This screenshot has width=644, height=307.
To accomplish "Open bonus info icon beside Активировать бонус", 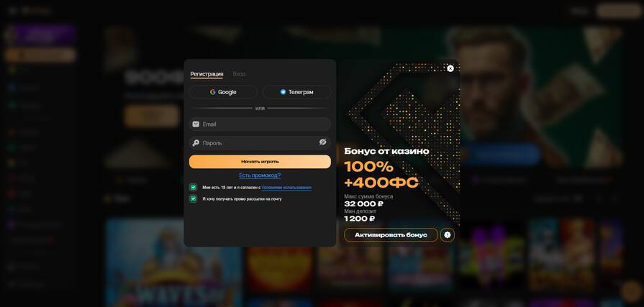I will (448, 235).
